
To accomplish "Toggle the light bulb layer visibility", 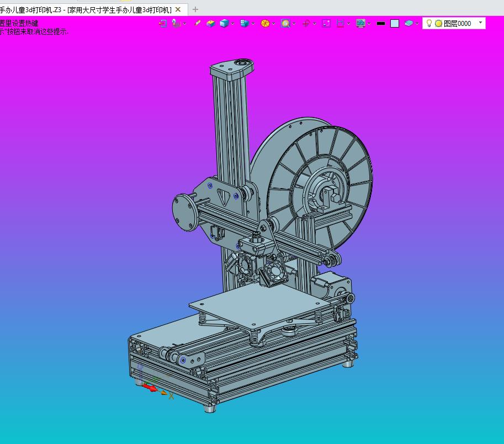I will tap(429, 23).
